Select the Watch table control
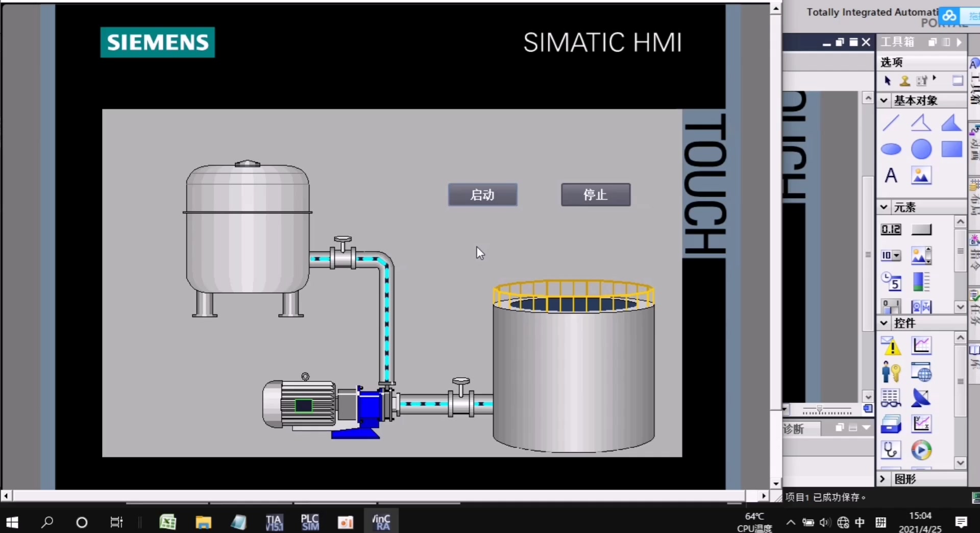Viewport: 980px width, 533px height. (x=891, y=398)
